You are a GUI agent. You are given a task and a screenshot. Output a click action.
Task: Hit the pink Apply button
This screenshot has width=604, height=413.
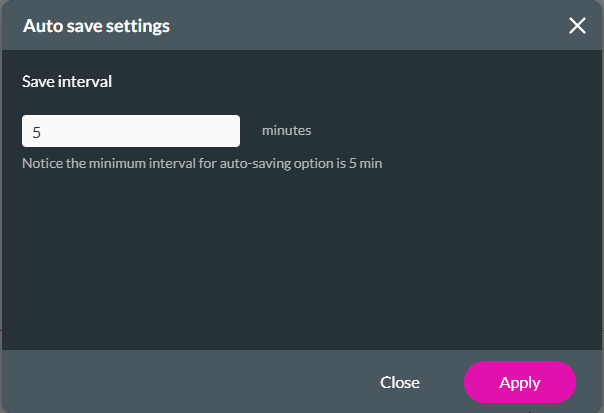[520, 382]
